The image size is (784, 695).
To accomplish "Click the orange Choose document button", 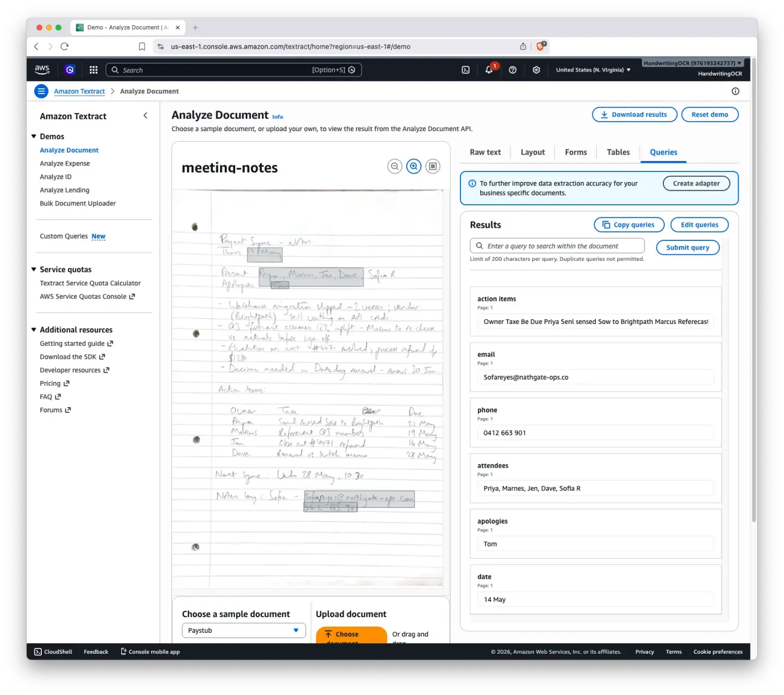I will click(x=351, y=634).
